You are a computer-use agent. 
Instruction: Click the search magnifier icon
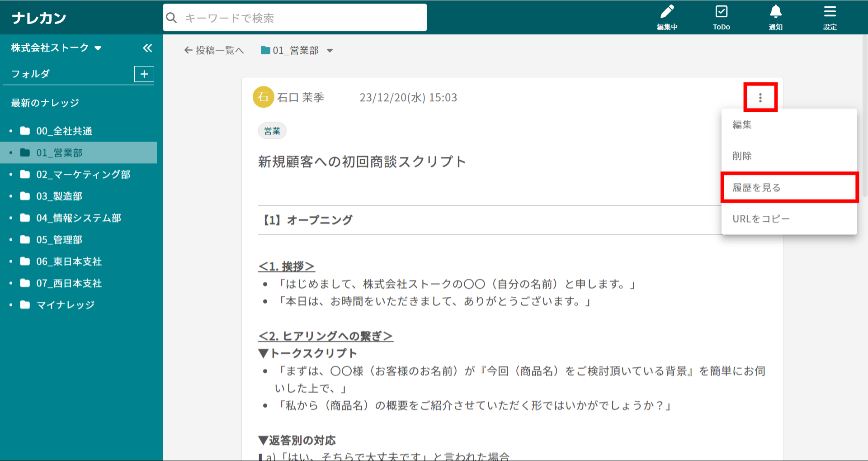pos(172,18)
